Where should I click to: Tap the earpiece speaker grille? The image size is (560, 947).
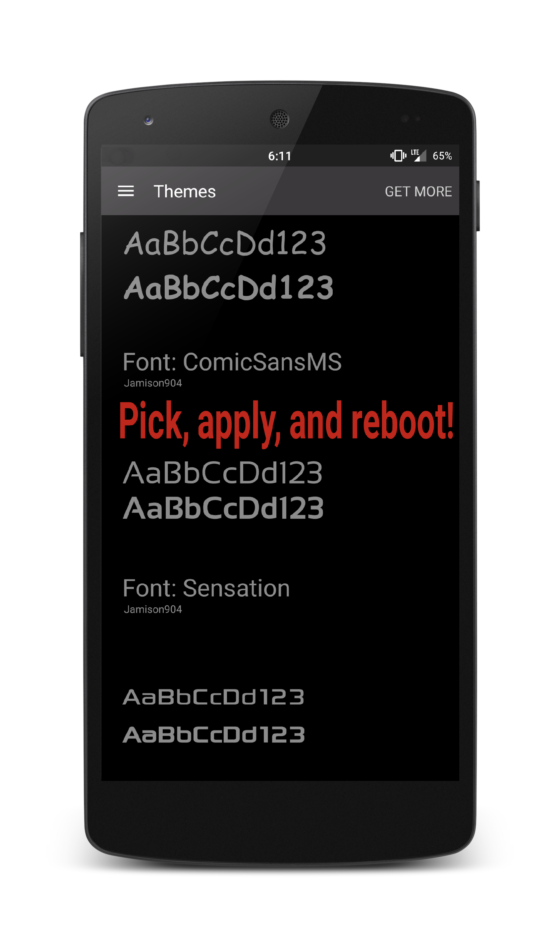[x=279, y=119]
